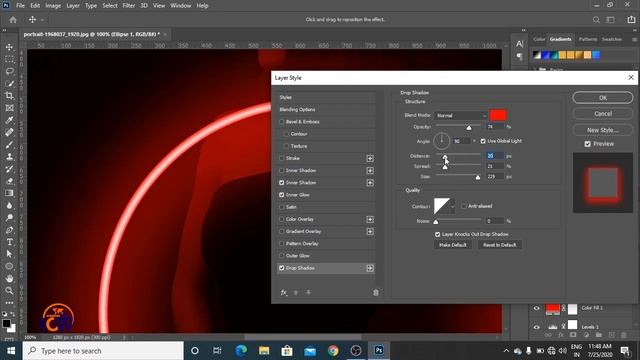Add another Drop Shadow with plus icon
This screenshot has height=360, width=640.
(x=370, y=268)
